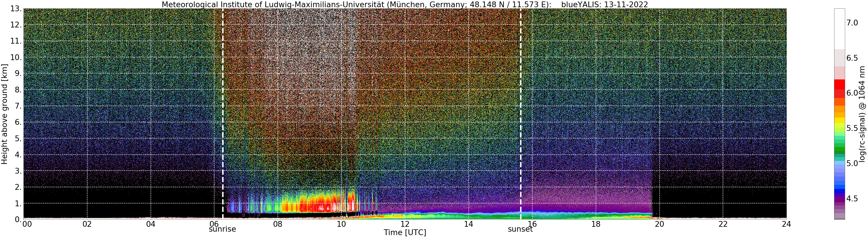Click the y-axis tick label '4.'
868x238 pixels.
pyautogui.click(x=18, y=155)
